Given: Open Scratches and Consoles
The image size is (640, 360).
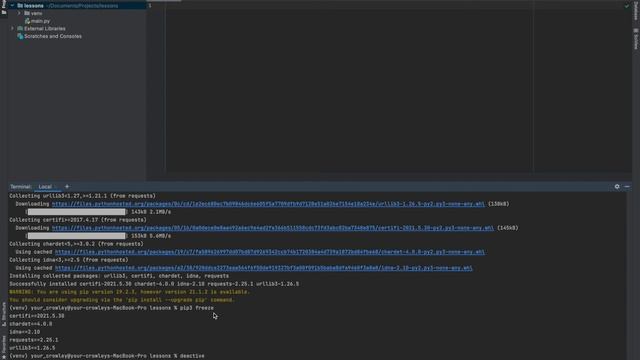Looking at the screenshot, I should (x=53, y=36).
